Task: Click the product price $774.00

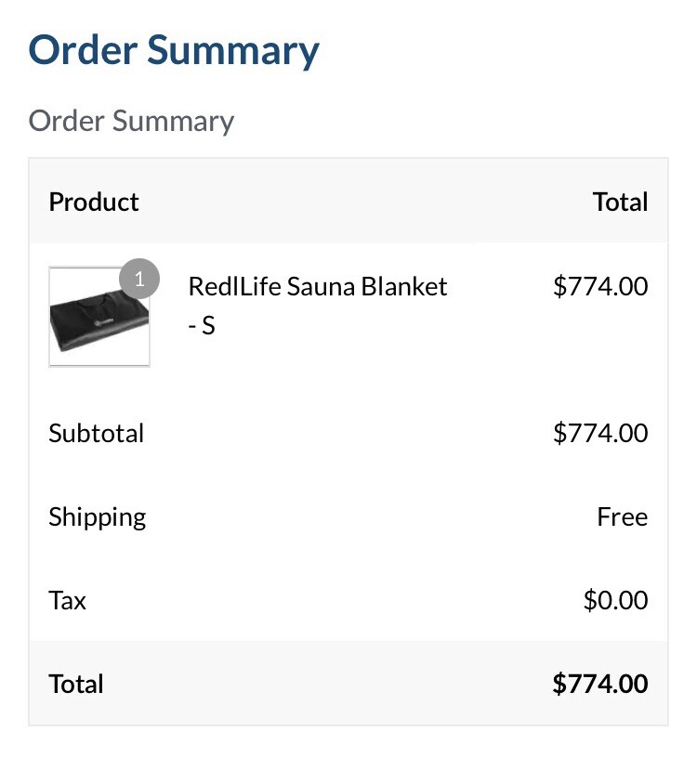Action: (600, 286)
